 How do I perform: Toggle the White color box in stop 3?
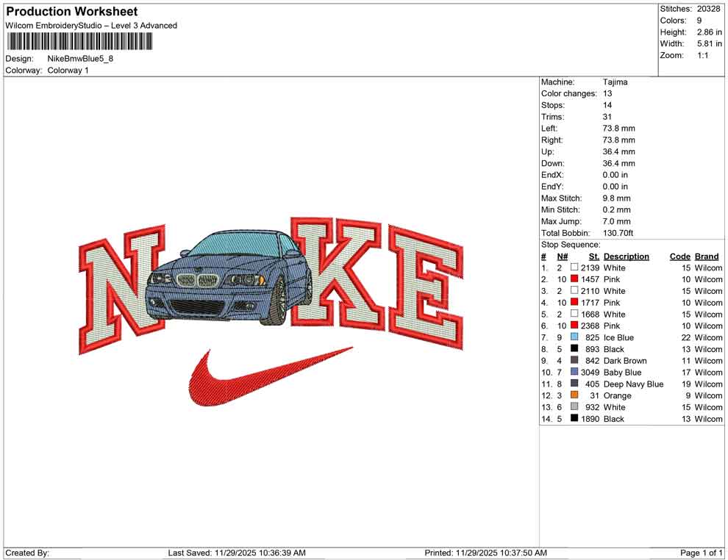point(574,291)
